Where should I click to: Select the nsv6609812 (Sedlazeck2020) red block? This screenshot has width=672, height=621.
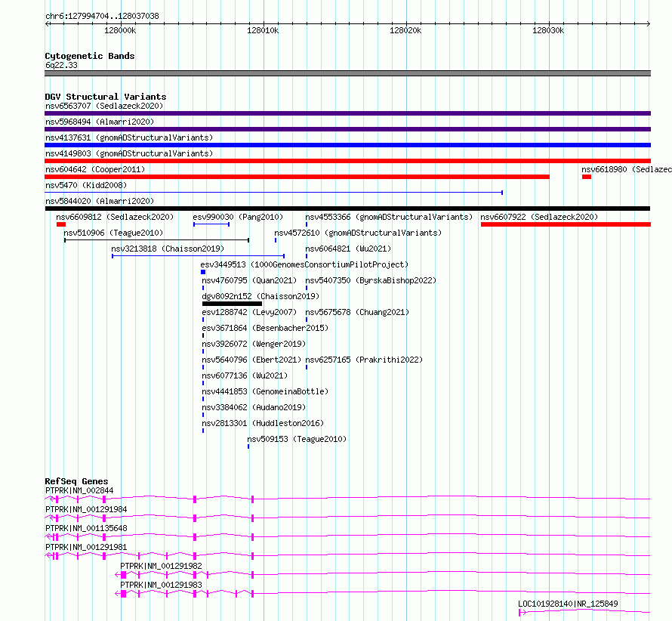(x=61, y=224)
